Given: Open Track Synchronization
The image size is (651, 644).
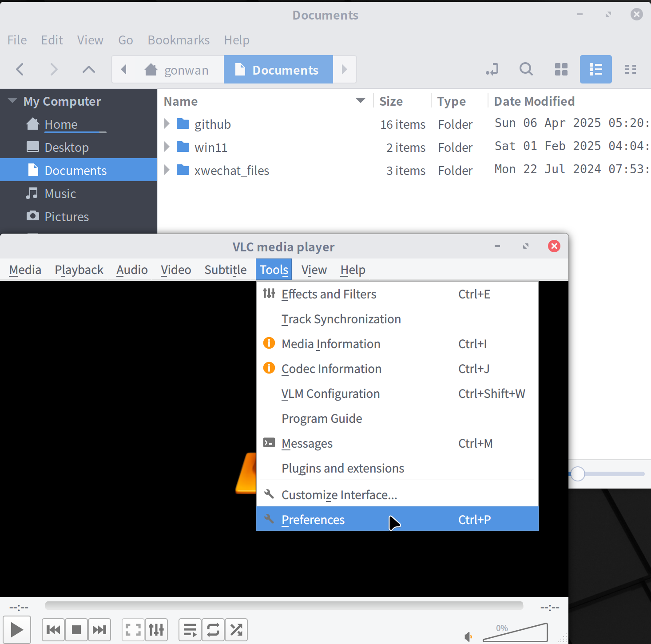Looking at the screenshot, I should [x=397, y=319].
